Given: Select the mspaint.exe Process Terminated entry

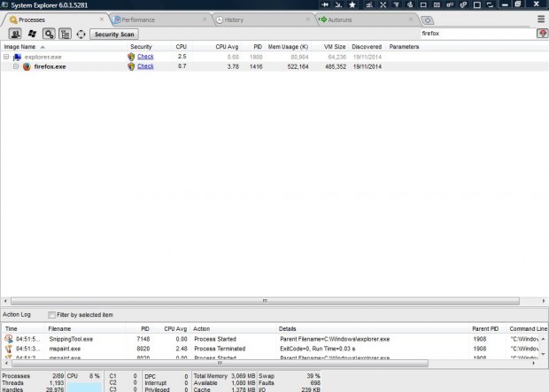Looking at the screenshot, I should (x=271, y=349).
